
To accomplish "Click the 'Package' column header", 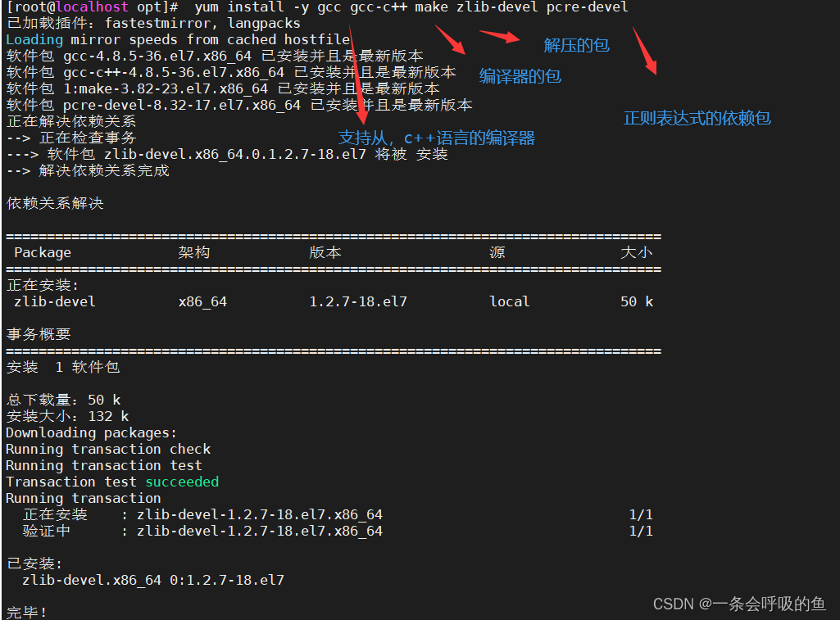I will [43, 253].
